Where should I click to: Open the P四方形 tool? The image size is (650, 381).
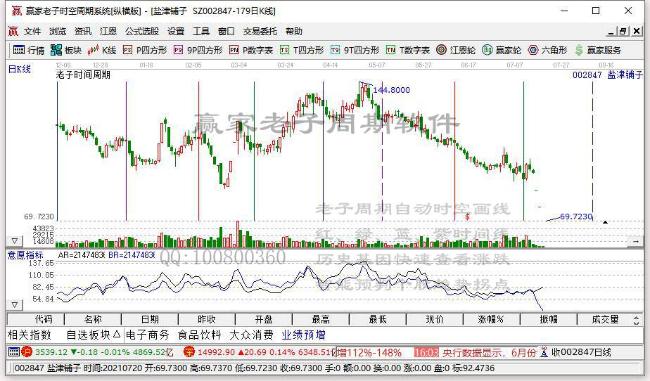[144, 50]
